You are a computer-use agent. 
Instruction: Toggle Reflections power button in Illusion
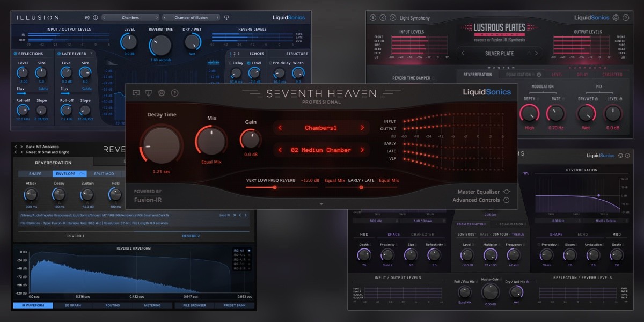tap(16, 54)
